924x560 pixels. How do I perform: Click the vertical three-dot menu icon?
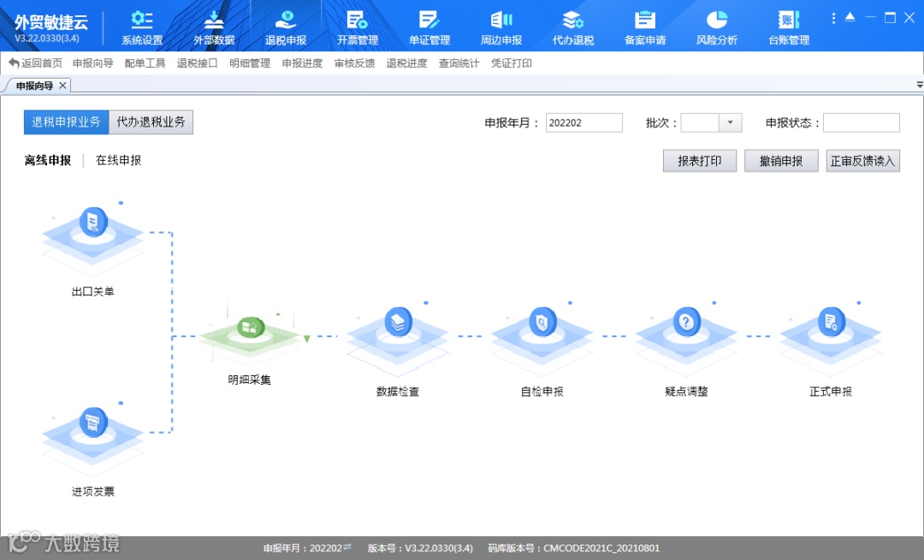(x=833, y=18)
